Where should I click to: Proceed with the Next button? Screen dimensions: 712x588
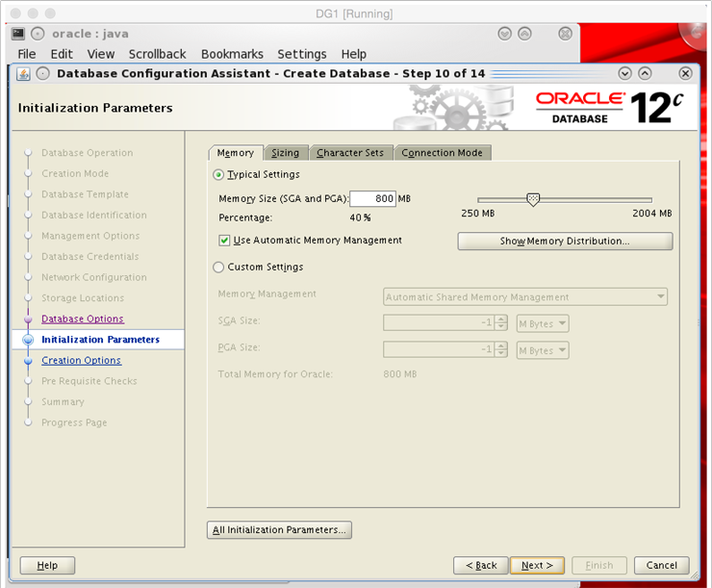pos(537,565)
